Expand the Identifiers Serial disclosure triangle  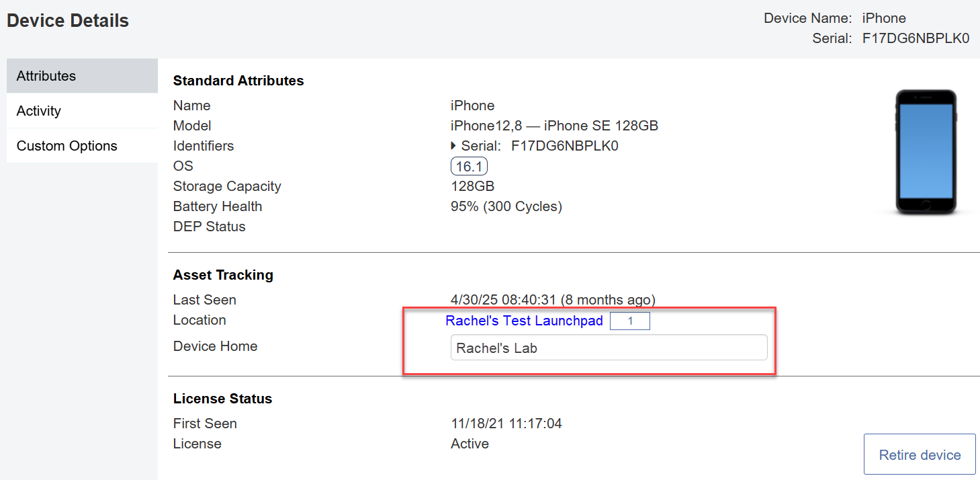454,146
